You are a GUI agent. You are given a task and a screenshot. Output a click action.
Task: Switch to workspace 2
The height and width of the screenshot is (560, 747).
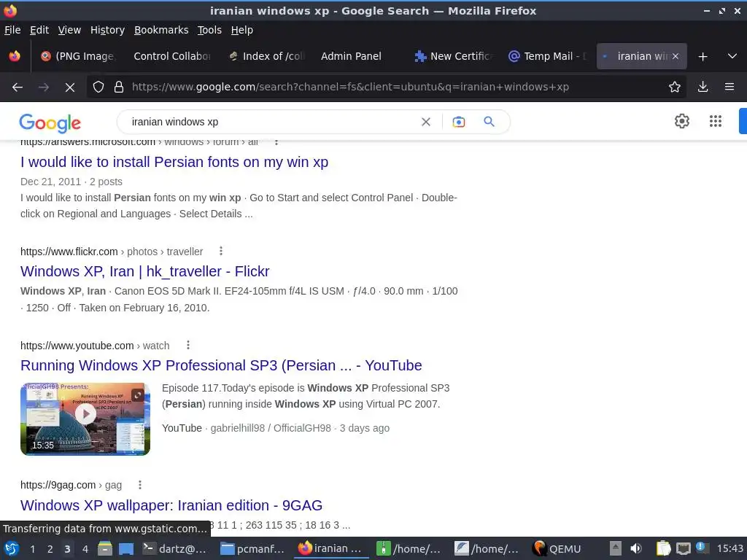tap(50, 549)
